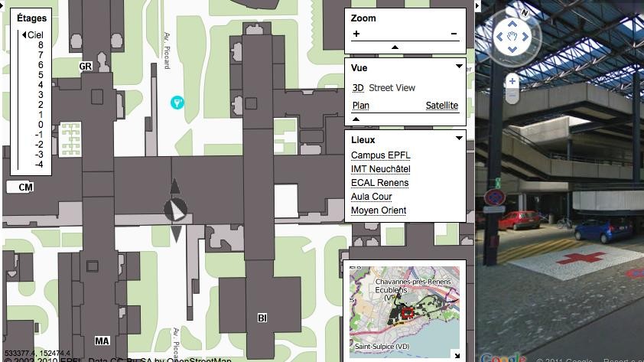Go to the ECAL Renens location
The image size is (644, 362).
379,183
